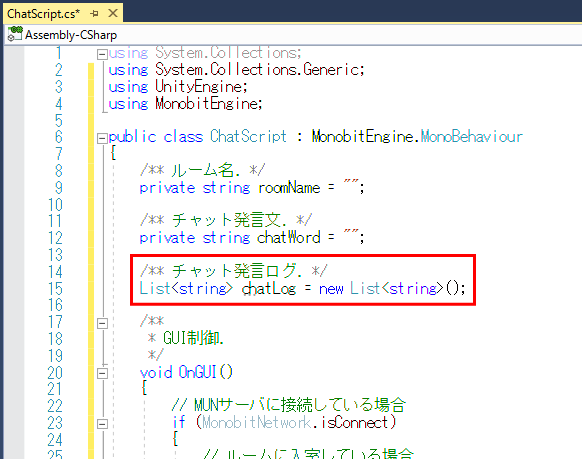The width and height of the screenshot is (582, 459).
Task: Click the breakpoint margin beside line 9
Action: pos(14,188)
